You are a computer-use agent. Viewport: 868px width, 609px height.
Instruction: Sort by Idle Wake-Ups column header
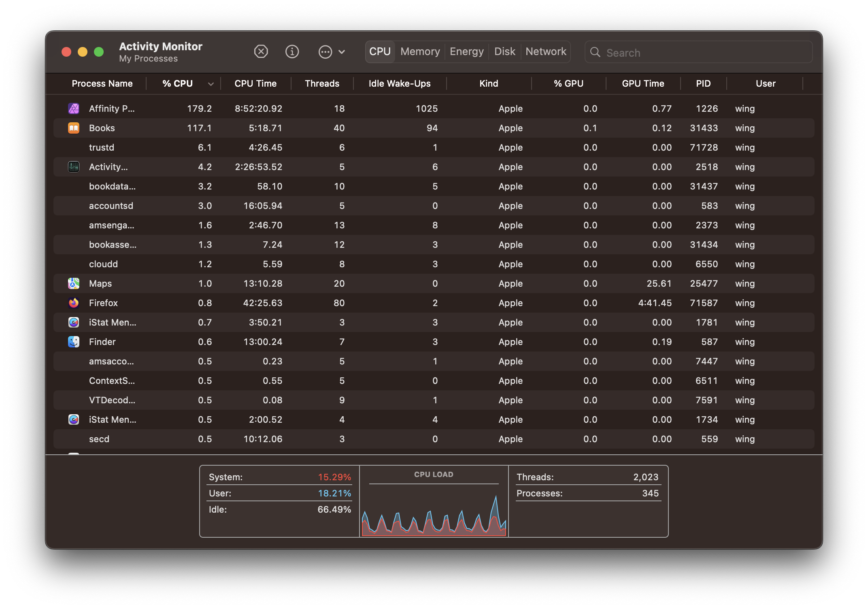(x=400, y=84)
